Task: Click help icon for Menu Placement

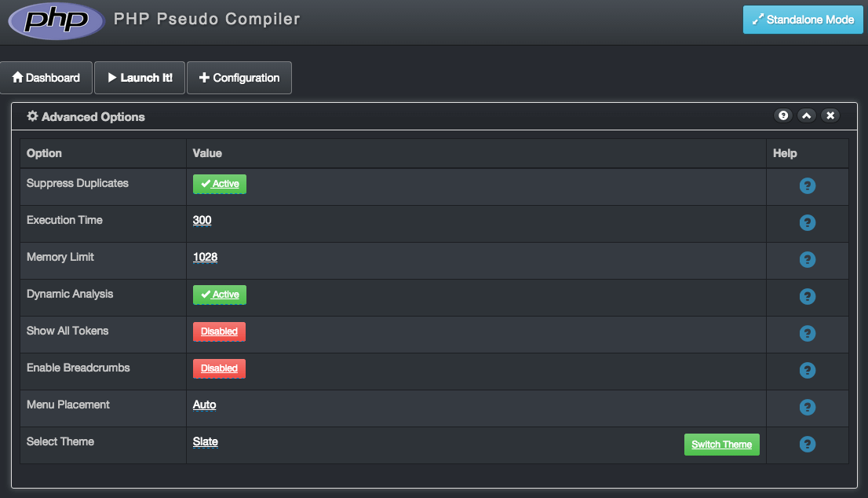Action: 807,407
